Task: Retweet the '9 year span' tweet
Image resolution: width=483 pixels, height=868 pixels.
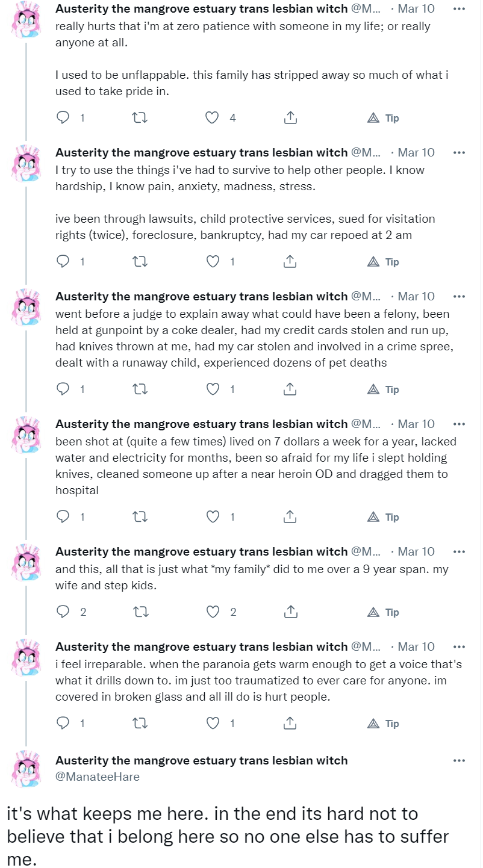Action: coord(140,612)
